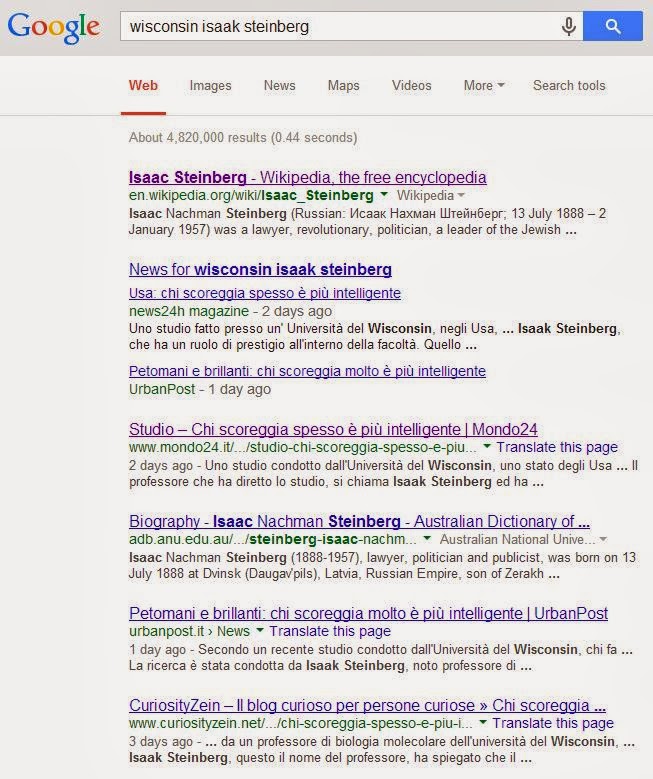The width and height of the screenshot is (653, 779).
Task: Click the www.mondo24.it green URL text
Action: 303,447
